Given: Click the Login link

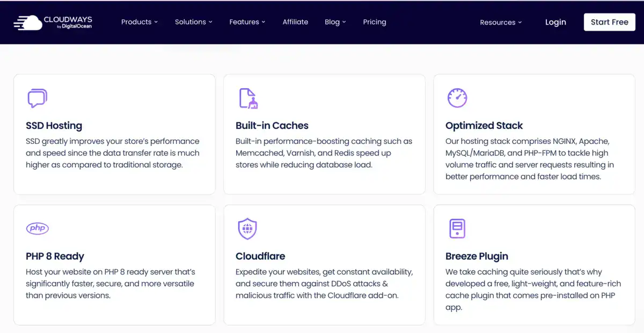Looking at the screenshot, I should click(x=555, y=22).
